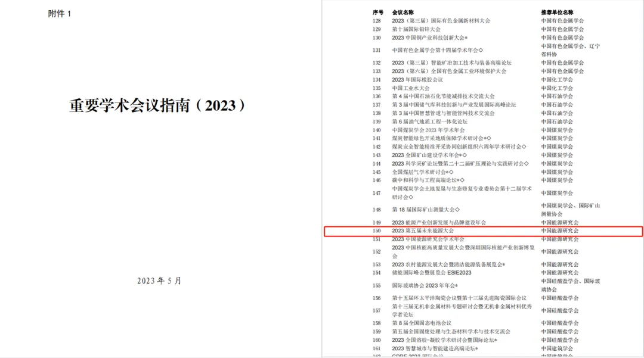This screenshot has height=358, width=644.
Task: Select 第 6 届油气地质工程一体化论坛
Action: pos(429,122)
